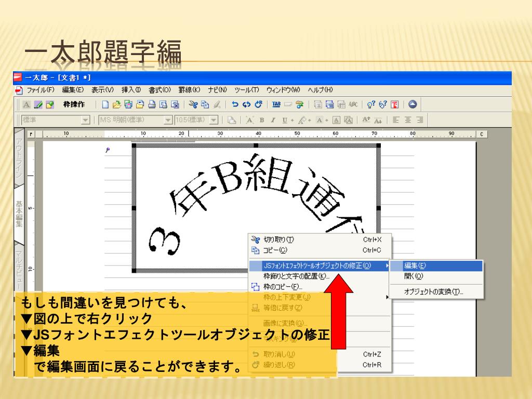The width and height of the screenshot is (532, 399).
Task: Open the 10.5 font size dropdown
Action: pyautogui.click(x=214, y=120)
